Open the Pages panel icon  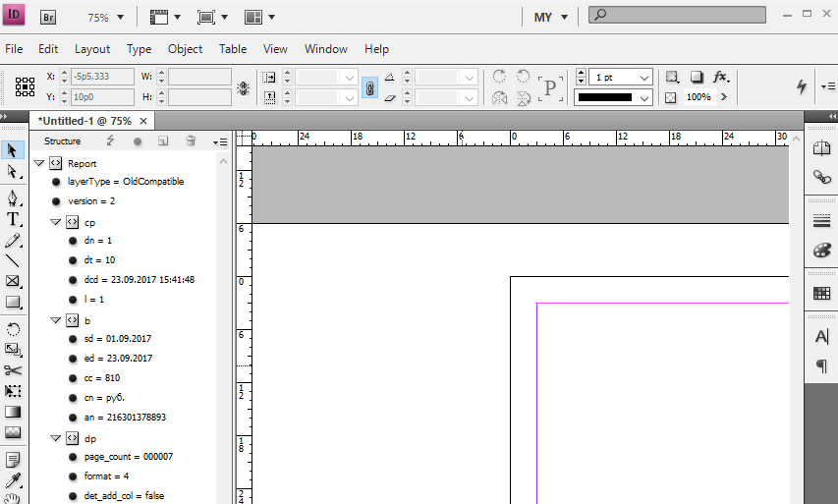pos(821,148)
